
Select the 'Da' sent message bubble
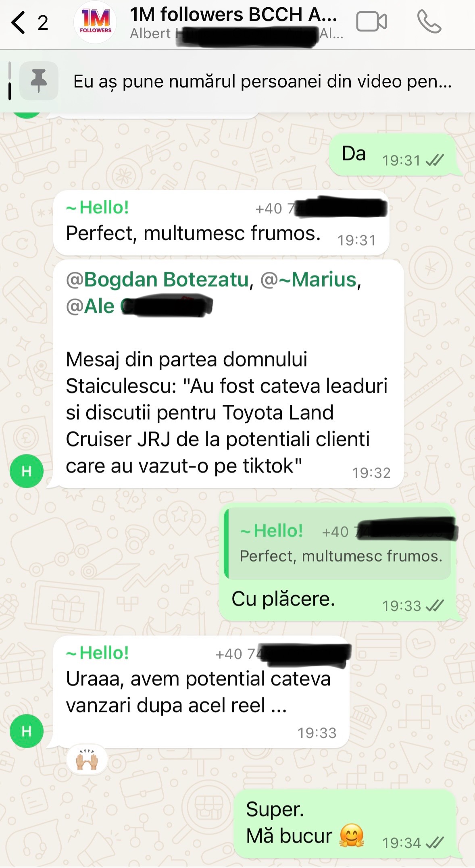[393, 155]
